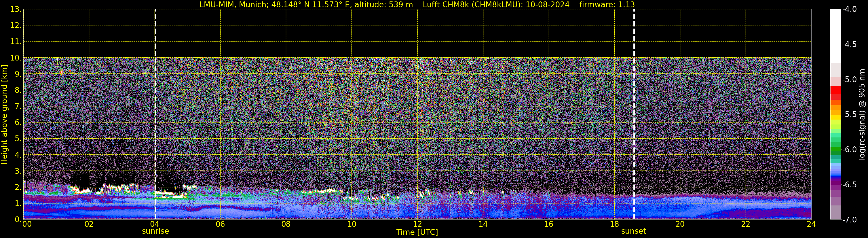Viewport: 868px width, 238px height.
Task: Click the colorbar label '-5.5'
Action: tap(850, 114)
